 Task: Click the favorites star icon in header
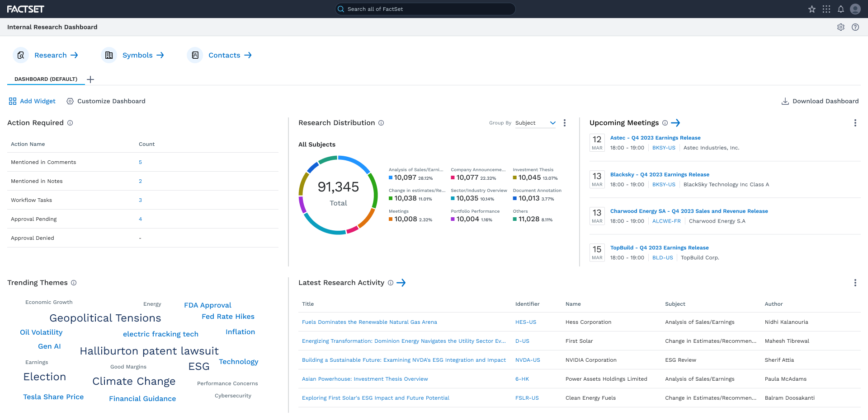[812, 9]
